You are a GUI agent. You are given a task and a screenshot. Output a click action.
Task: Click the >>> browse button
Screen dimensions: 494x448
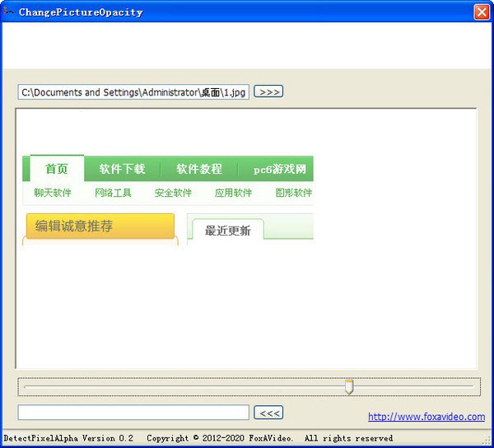coord(268,91)
